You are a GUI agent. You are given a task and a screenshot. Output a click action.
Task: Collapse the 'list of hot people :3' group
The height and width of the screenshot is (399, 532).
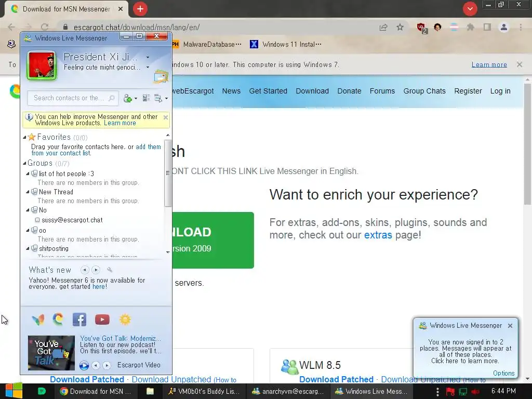tap(28, 174)
